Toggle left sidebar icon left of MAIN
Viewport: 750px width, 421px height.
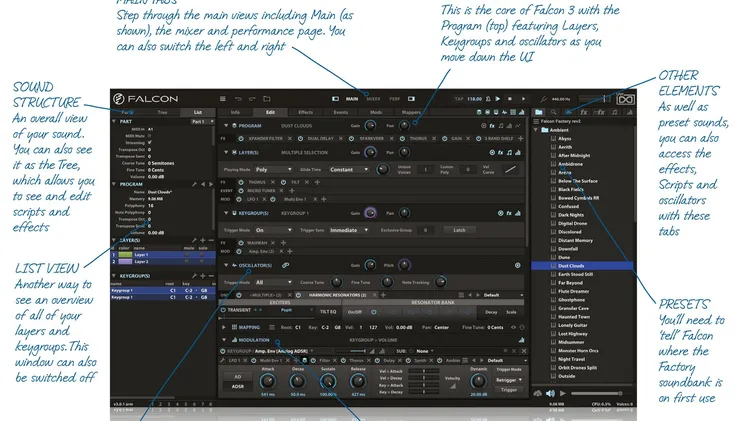point(335,99)
